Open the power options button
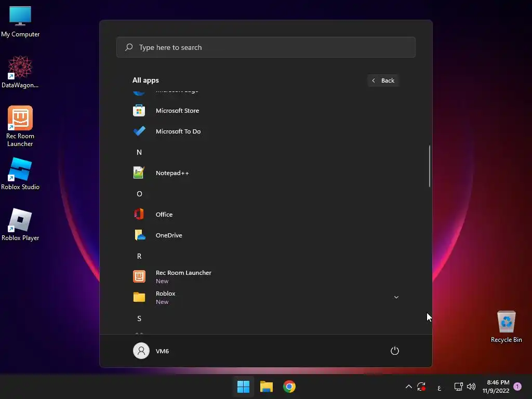The height and width of the screenshot is (399, 532). coord(395,351)
